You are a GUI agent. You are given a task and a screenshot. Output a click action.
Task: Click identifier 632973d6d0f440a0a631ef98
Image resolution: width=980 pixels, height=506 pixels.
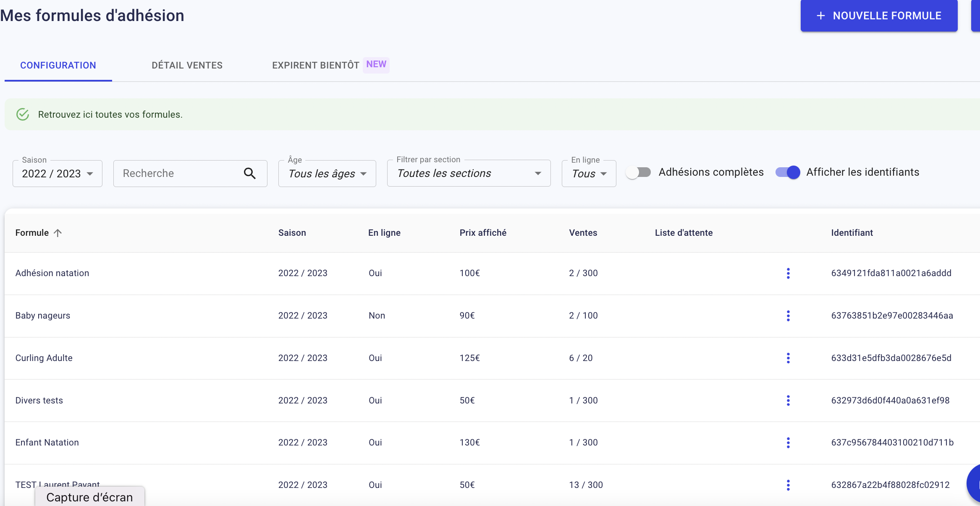[891, 401]
